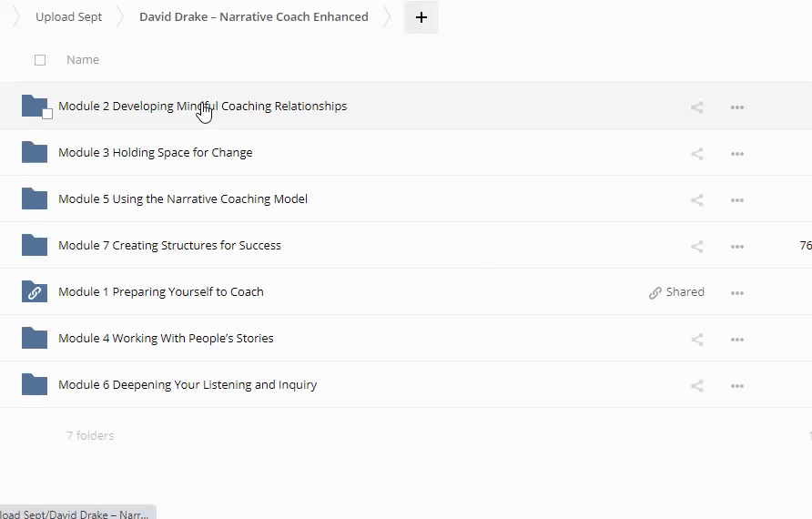The image size is (812, 519).
Task: Sort by Name column header
Action: tap(83, 60)
